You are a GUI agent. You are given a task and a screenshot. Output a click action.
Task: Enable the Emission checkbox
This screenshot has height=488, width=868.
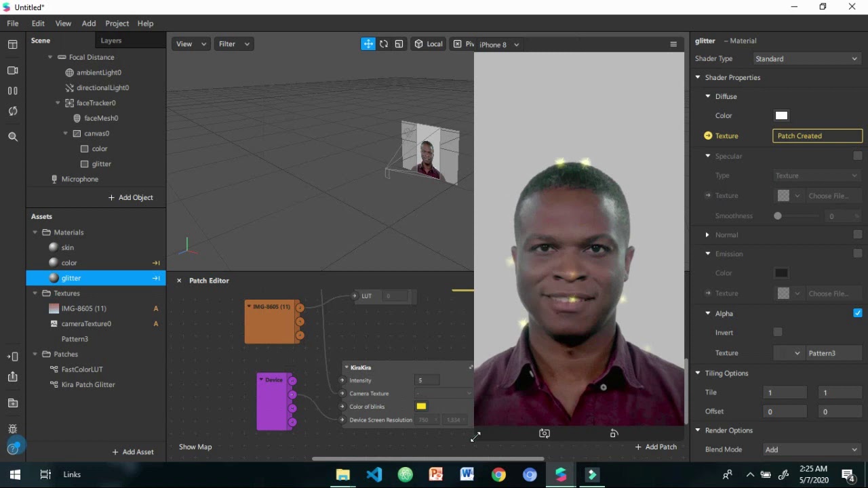tap(858, 253)
